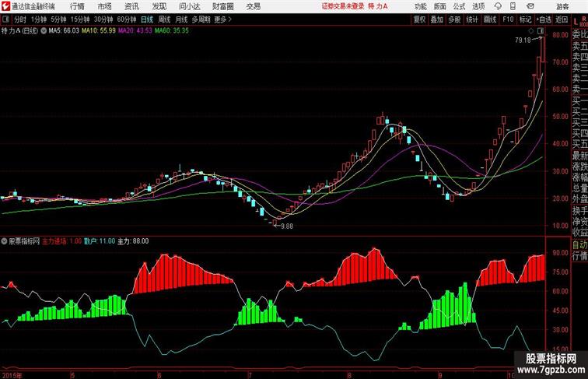Image resolution: width=588 pixels, height=379 pixels.
Task: Click the 2015年 date on the time axis
Action: coord(12,375)
